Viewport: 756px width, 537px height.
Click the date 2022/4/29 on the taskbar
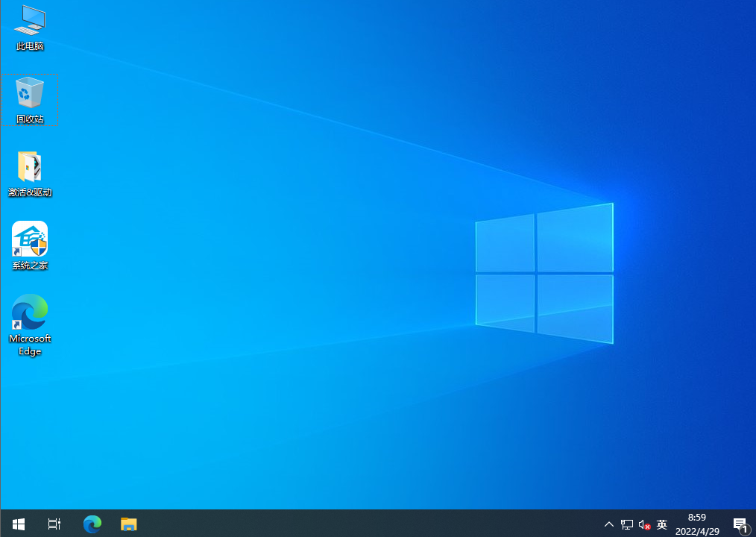[x=698, y=531]
